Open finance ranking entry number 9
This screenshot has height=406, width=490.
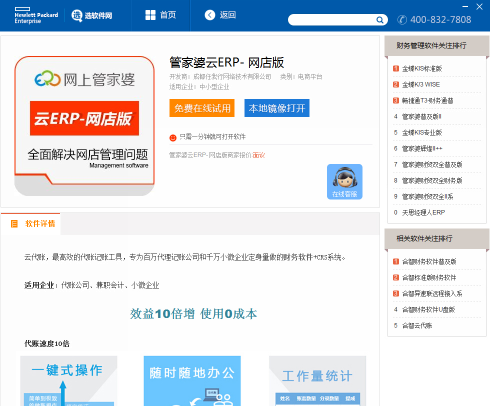click(x=428, y=197)
